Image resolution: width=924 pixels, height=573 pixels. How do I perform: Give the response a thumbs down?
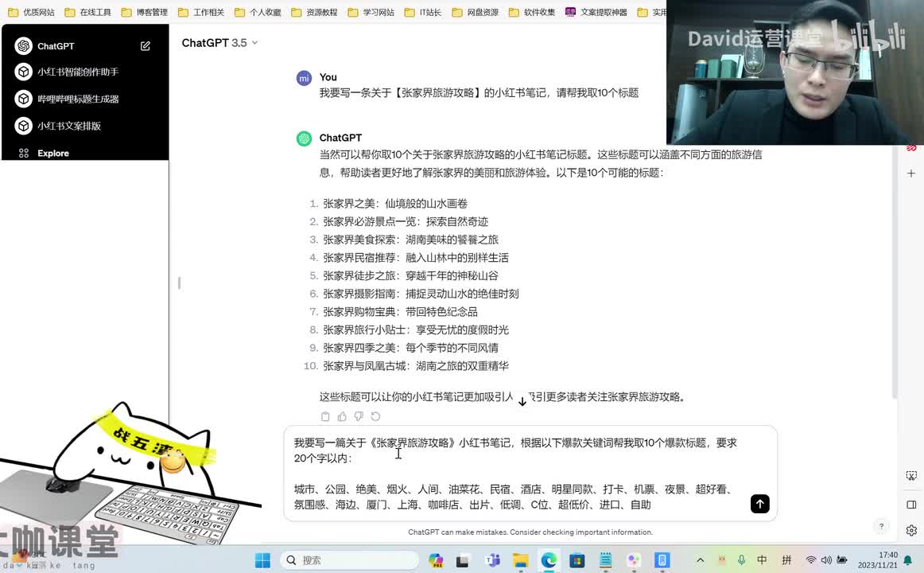[359, 416]
